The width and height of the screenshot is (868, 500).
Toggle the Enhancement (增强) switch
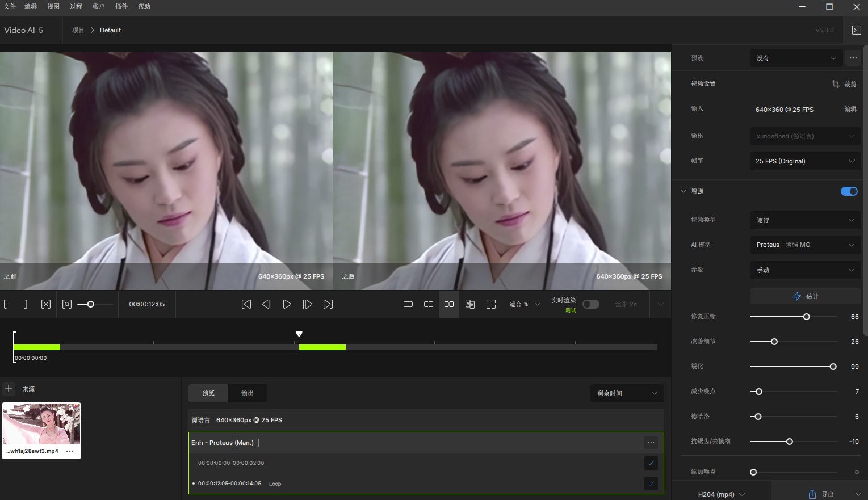coord(849,191)
